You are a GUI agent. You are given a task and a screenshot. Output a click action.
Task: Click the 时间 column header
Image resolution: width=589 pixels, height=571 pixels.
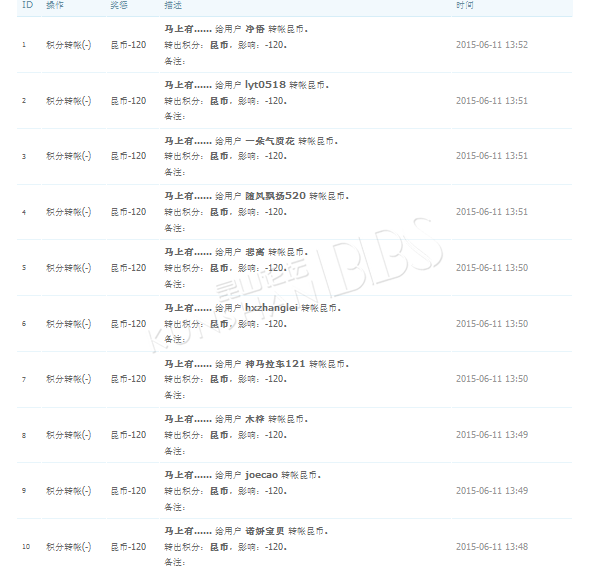[465, 5]
